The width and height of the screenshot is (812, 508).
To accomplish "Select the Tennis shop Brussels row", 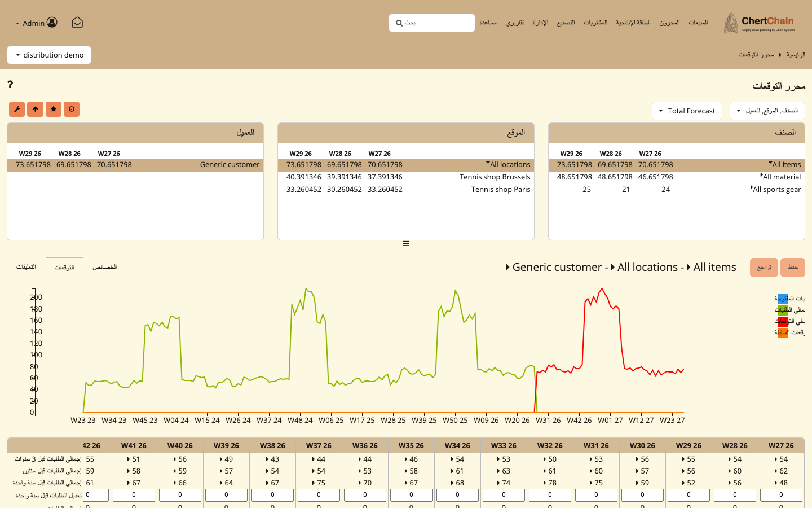I will click(406, 177).
